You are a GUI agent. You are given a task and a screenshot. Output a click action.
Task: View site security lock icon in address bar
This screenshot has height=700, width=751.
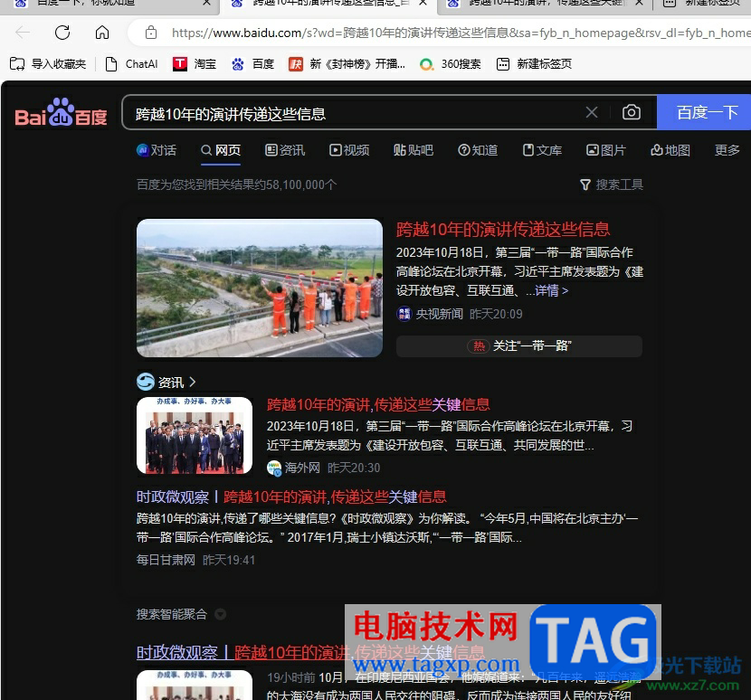pos(151,33)
